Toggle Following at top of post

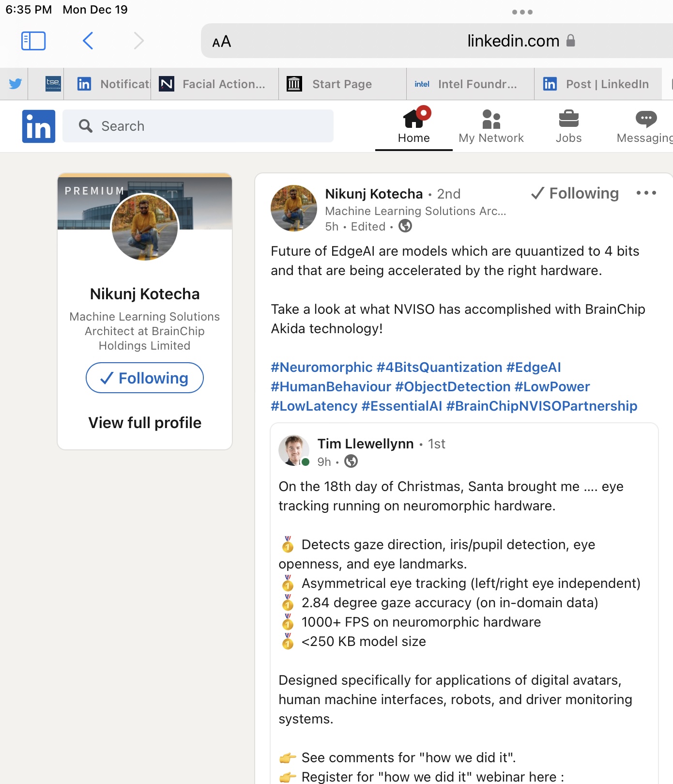coord(575,193)
